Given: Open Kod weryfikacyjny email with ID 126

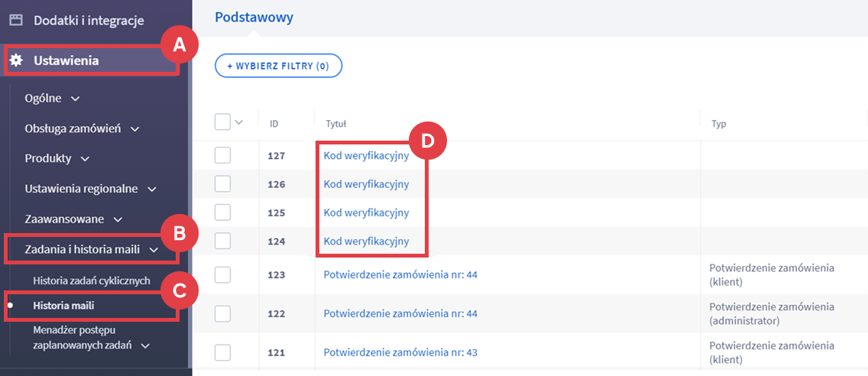Looking at the screenshot, I should (x=366, y=184).
